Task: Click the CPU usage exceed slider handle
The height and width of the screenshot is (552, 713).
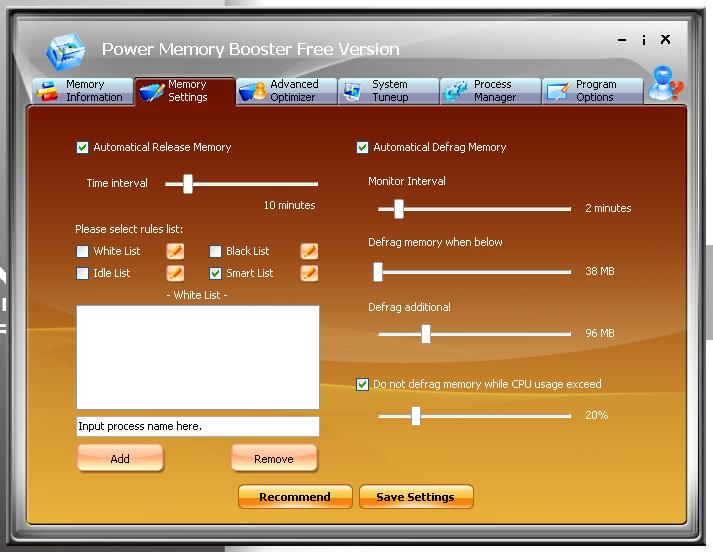Action: coord(416,416)
